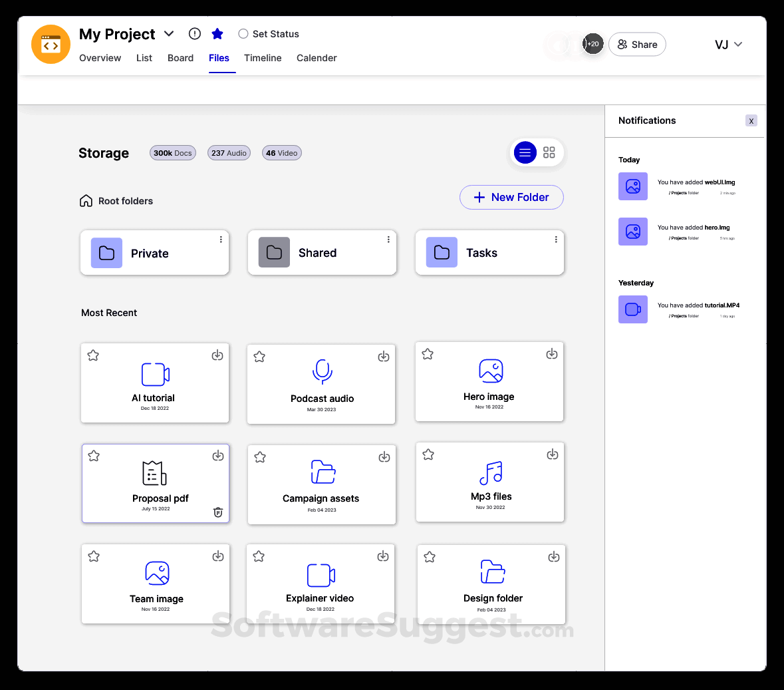This screenshot has height=690, width=784.
Task: Switch to grid view of files
Action: pos(549,152)
